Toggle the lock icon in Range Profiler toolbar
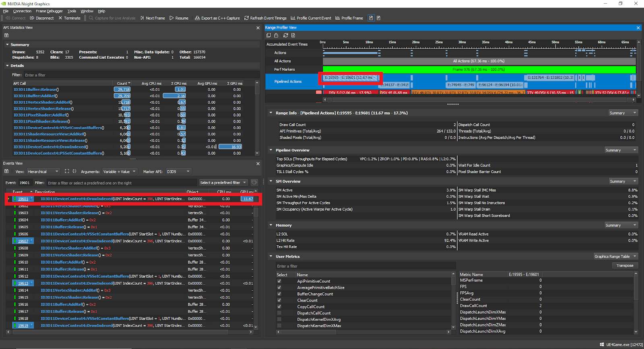The width and height of the screenshot is (644, 349). 276,35
